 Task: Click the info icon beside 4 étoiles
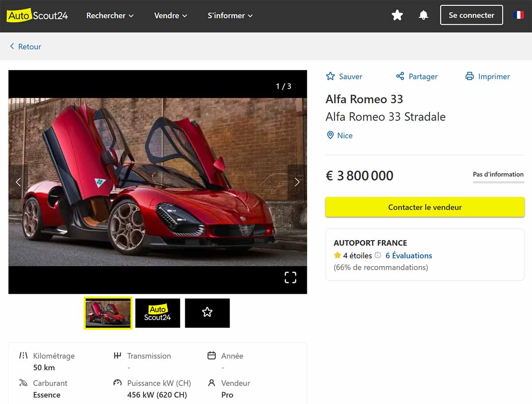pos(378,255)
